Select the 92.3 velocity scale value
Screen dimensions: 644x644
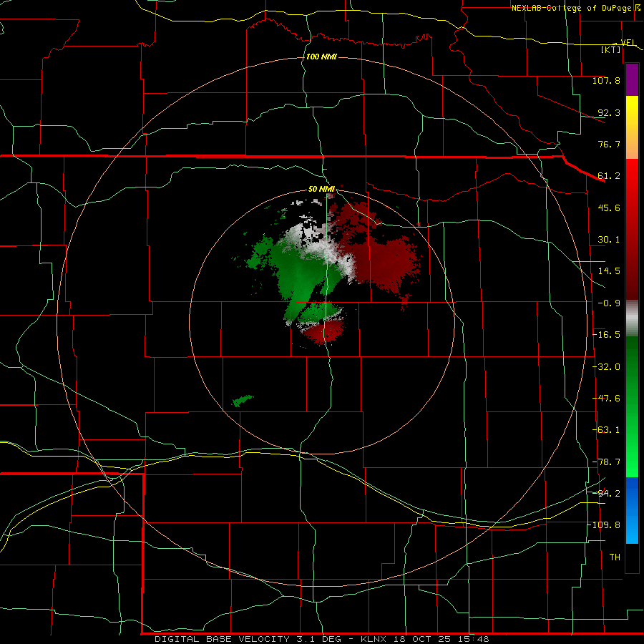click(609, 112)
